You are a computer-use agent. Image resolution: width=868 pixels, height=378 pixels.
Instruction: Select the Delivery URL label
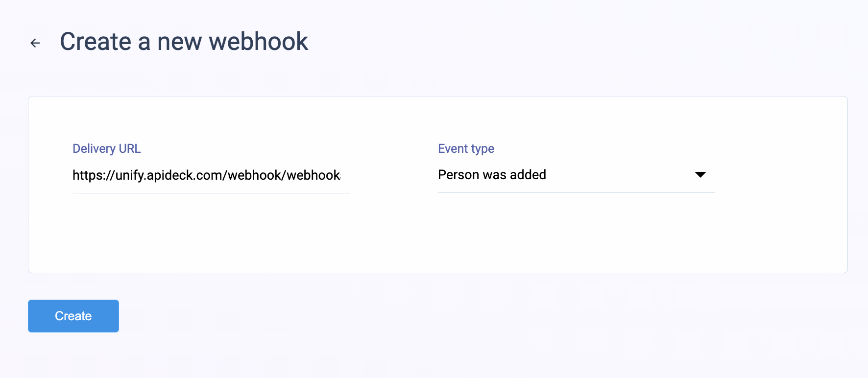106,148
